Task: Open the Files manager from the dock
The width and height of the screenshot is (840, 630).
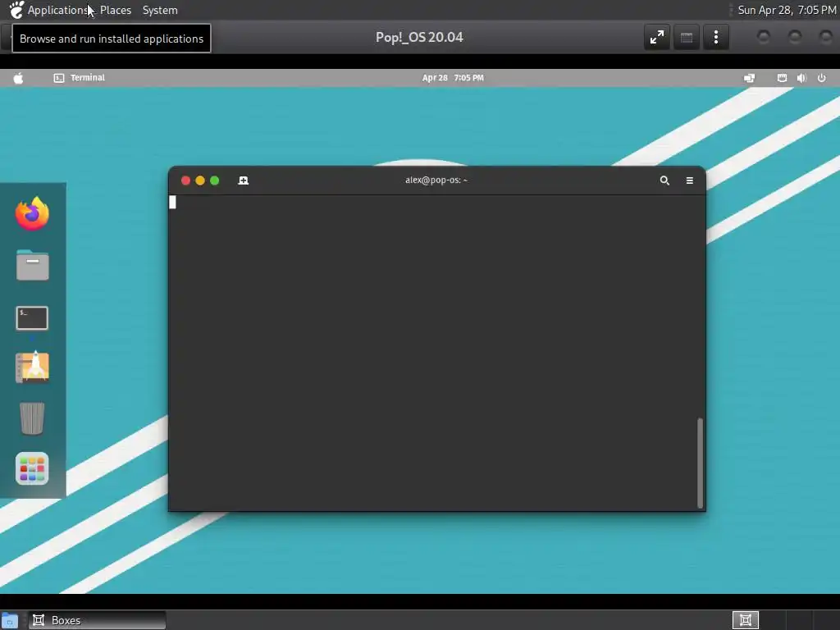Action: point(32,265)
